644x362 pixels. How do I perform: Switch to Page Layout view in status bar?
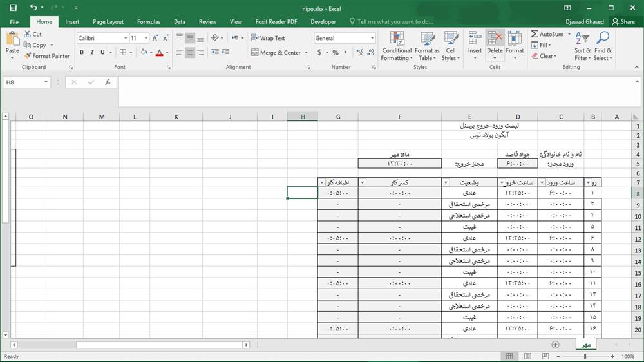pos(528,356)
